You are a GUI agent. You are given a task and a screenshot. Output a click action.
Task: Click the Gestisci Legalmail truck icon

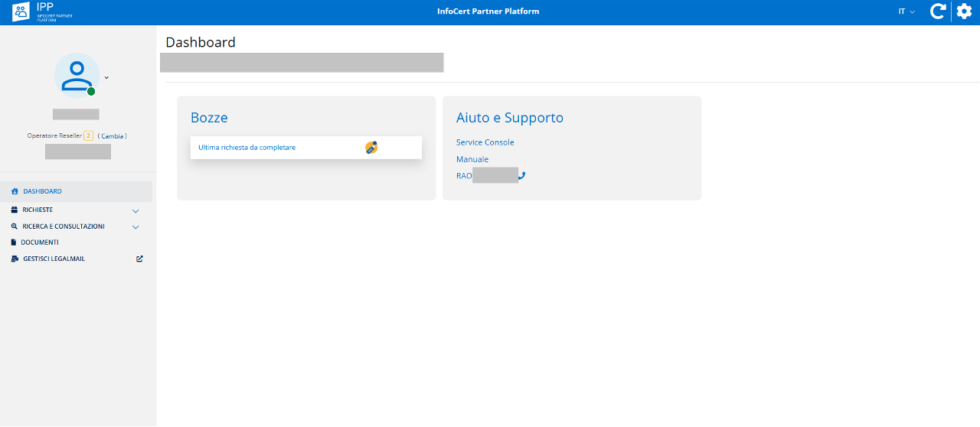click(15, 259)
